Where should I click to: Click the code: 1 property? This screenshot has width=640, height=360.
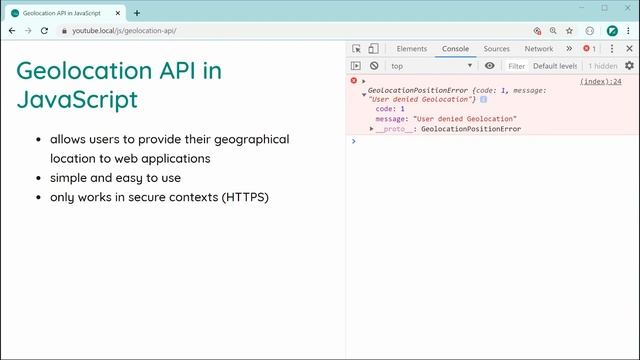390,109
